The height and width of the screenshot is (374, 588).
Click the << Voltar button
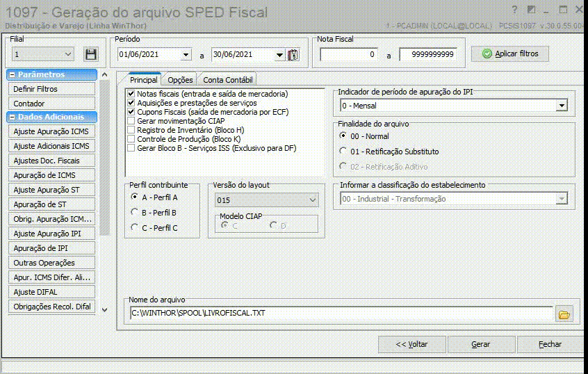tap(411, 344)
